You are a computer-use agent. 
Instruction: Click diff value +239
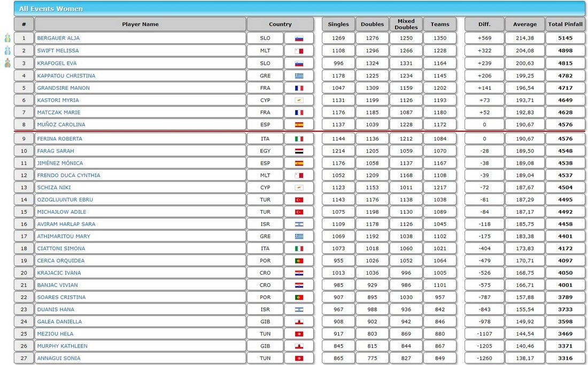pyautogui.click(x=484, y=63)
